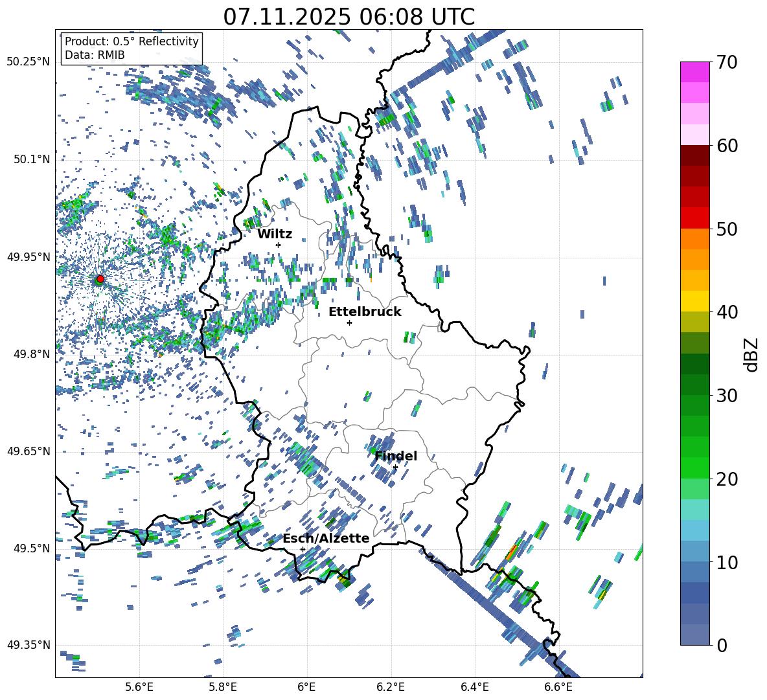Click the 60 tick label on colorbar

pos(727,145)
